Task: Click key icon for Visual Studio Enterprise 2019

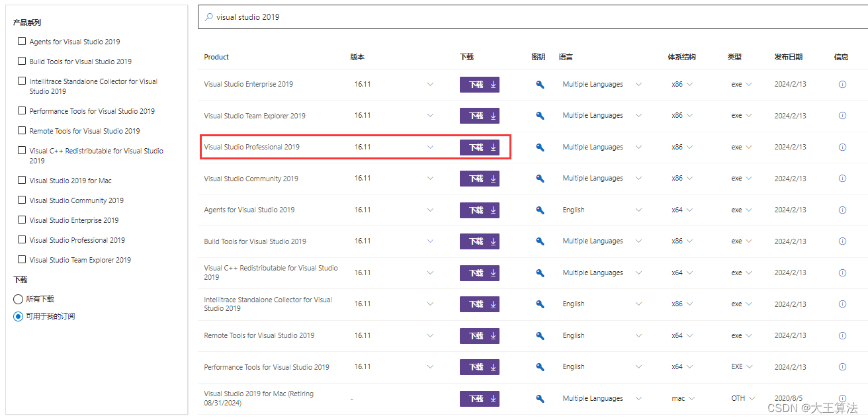Action: click(x=540, y=85)
